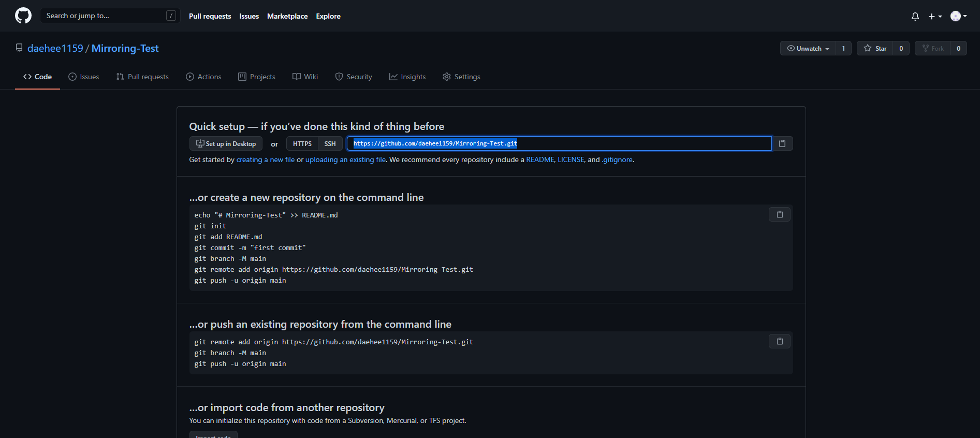
Task: Open the Wiki tab
Action: pos(305,77)
